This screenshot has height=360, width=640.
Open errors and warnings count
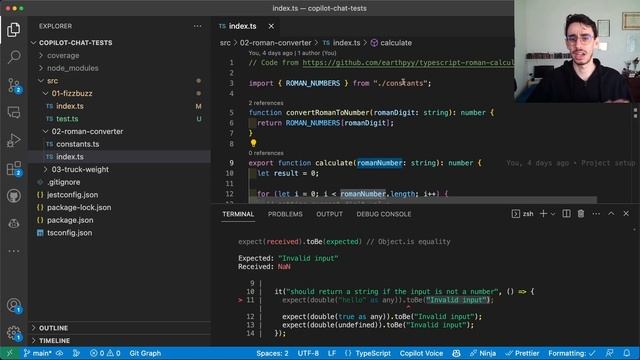105,353
